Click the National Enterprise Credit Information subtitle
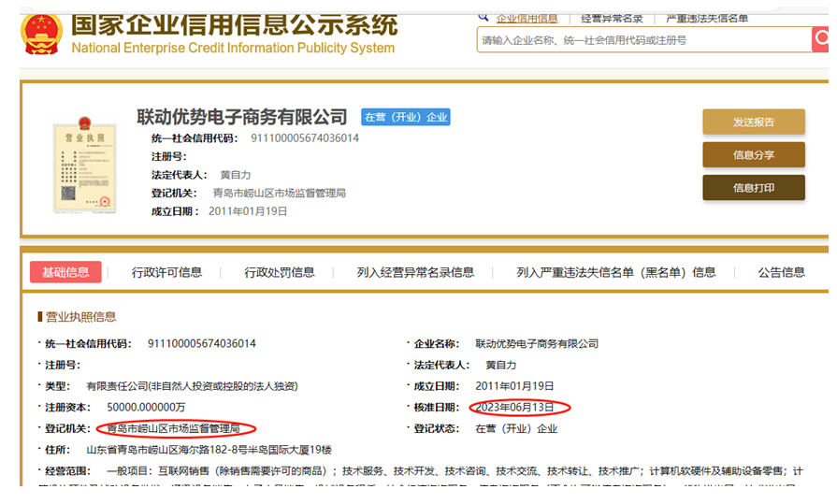Screen dimensions: 837x504 click(x=233, y=48)
